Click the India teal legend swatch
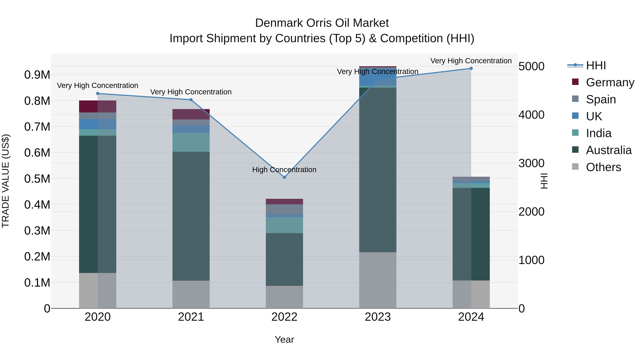This screenshot has height=362, width=644. pos(575,133)
